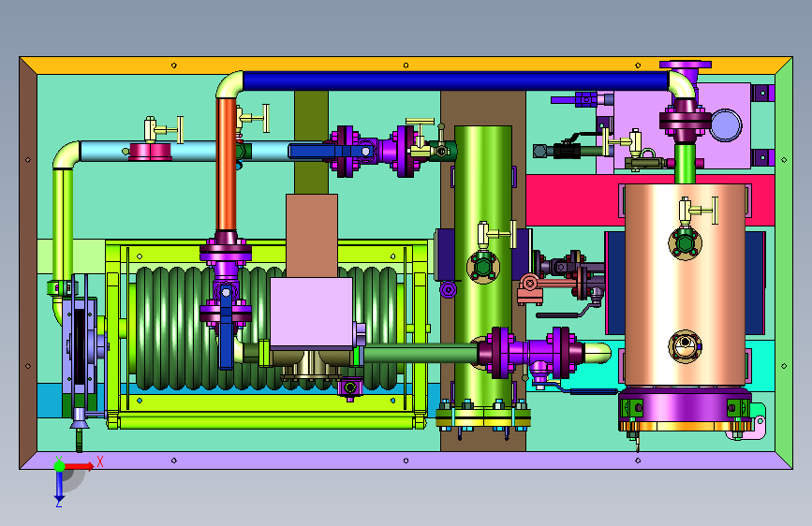Click the blue Z axis arrow of the triad
The image size is (812, 526).
click(x=59, y=486)
